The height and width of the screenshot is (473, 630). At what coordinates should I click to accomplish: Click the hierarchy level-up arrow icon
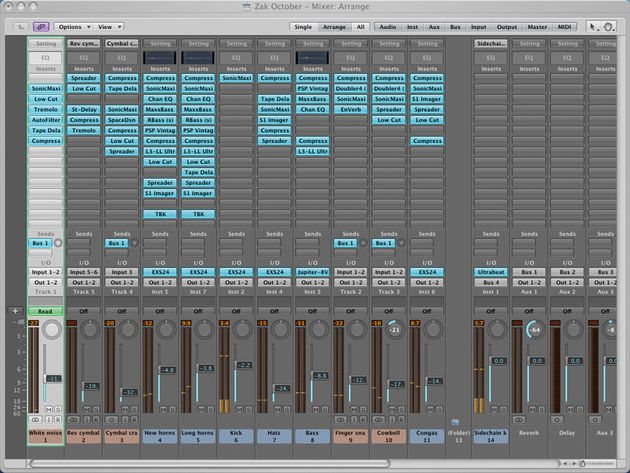[x=20, y=27]
